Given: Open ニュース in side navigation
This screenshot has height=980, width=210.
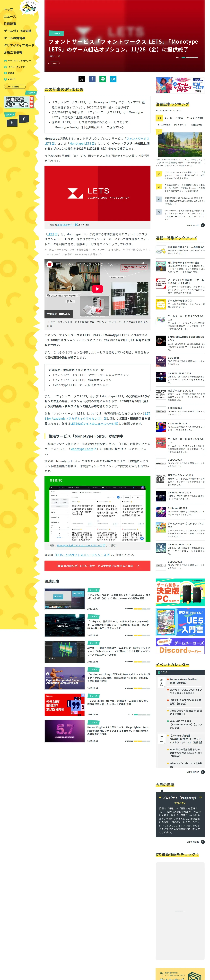Looking at the screenshot, I should pyautogui.click(x=10, y=17).
